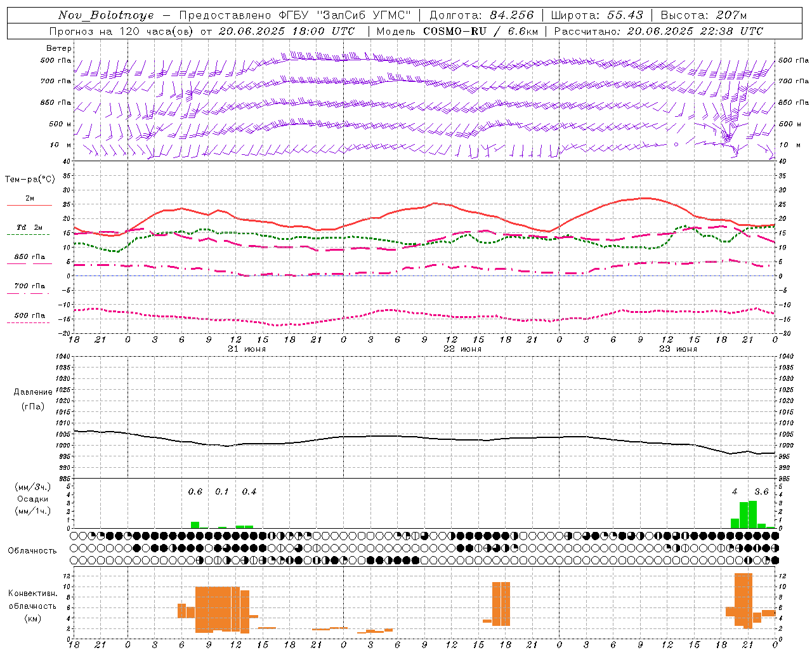Click the red line sample under 2м
Viewport: 812px width, 650px height.
pyautogui.click(x=29, y=206)
